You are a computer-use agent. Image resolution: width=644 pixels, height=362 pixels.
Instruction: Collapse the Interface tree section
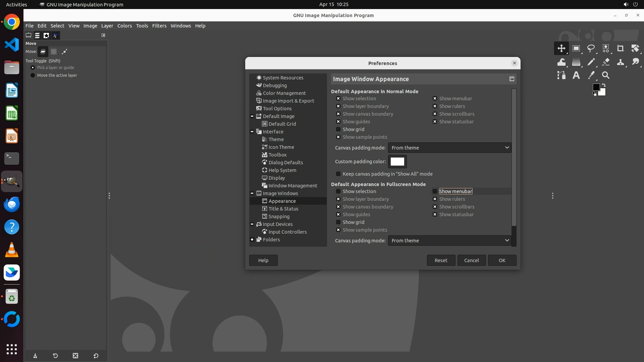click(x=252, y=132)
